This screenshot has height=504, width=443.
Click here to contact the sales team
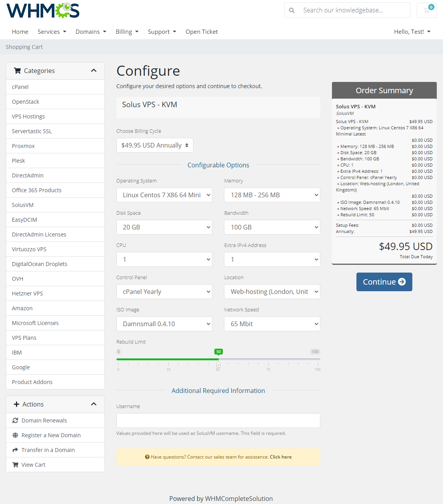coord(280,457)
